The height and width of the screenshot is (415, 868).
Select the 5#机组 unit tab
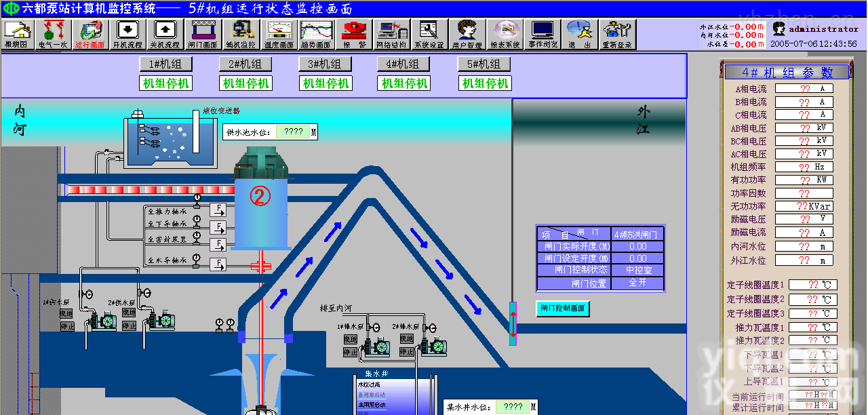[484, 64]
